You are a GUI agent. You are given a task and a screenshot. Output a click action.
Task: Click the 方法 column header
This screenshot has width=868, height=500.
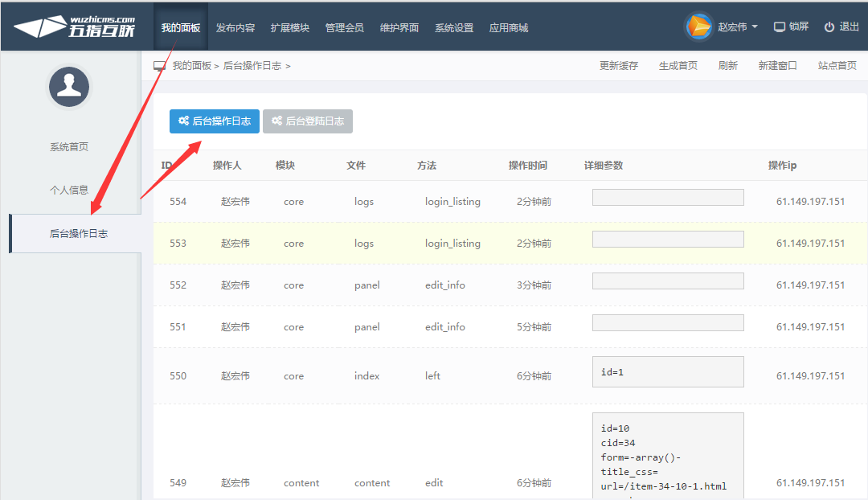pyautogui.click(x=427, y=166)
